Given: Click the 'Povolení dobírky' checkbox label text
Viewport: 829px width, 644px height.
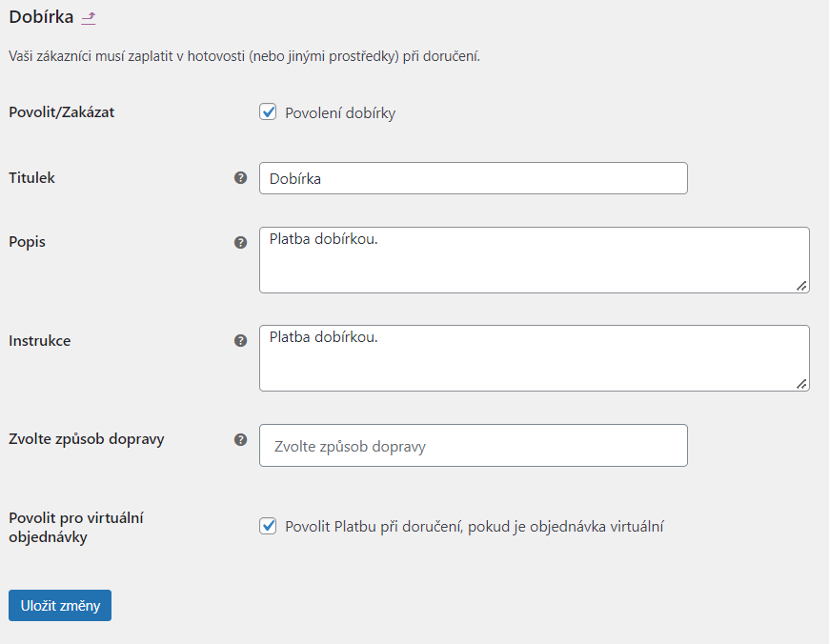Looking at the screenshot, I should tap(340, 113).
